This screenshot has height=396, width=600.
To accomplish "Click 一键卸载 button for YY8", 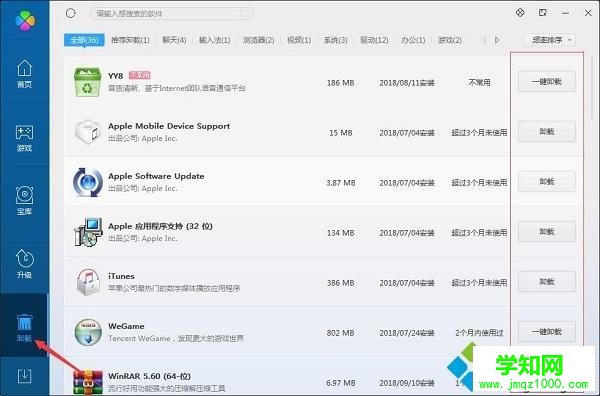I will tap(547, 81).
